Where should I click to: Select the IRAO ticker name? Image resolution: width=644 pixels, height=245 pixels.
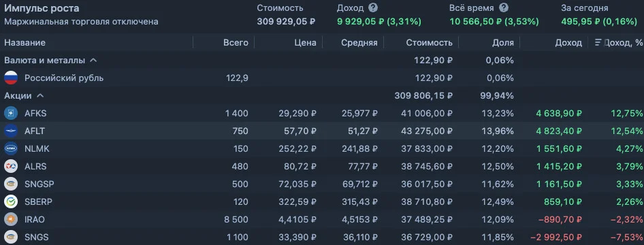pos(35,220)
